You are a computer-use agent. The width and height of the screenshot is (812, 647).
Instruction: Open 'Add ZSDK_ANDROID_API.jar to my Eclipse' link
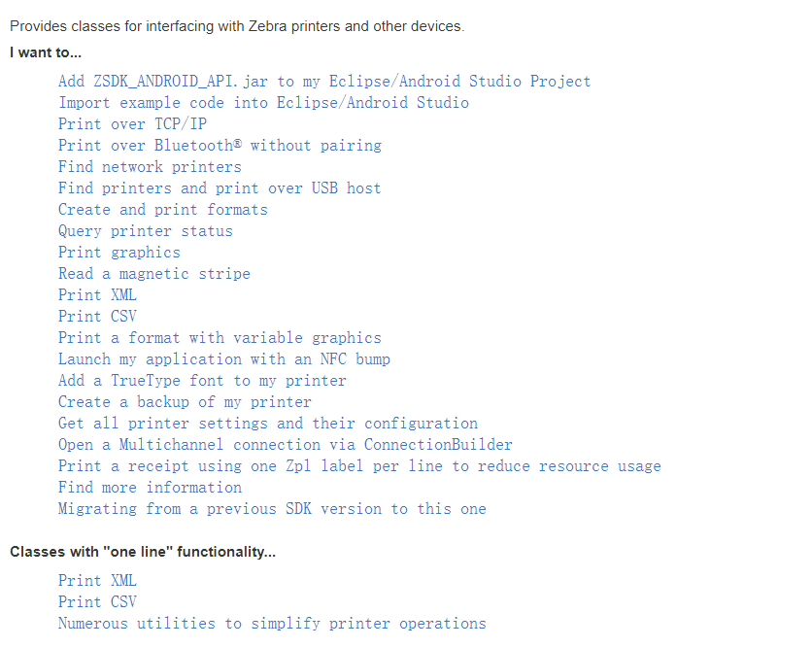click(x=323, y=82)
